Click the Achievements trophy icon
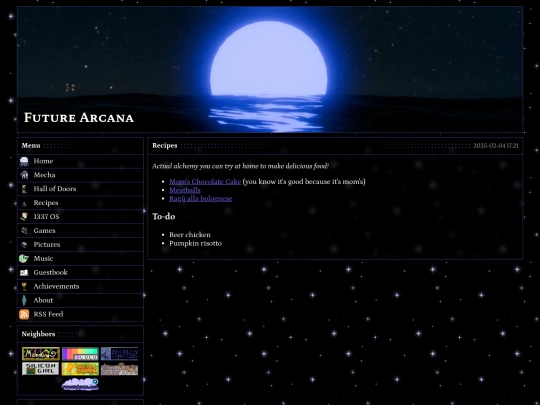 coord(24,286)
